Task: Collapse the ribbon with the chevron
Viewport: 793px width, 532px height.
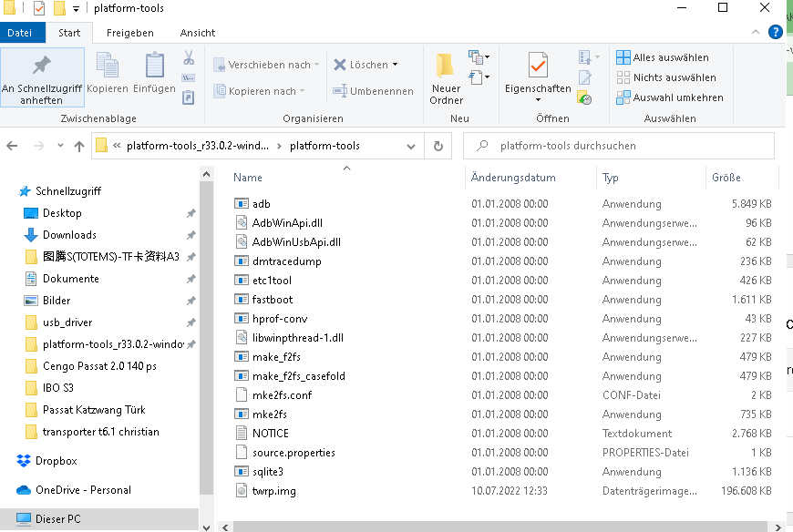Action: (x=756, y=32)
